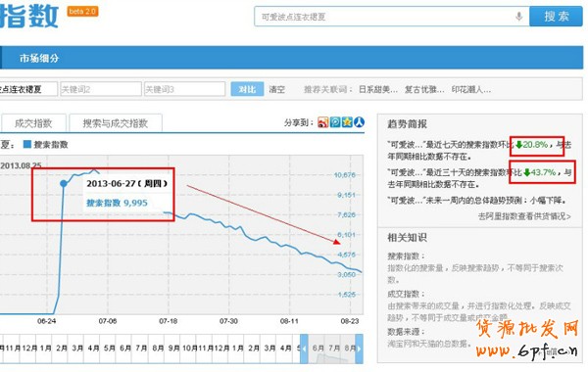Click the 08-11 x-axis date label

(289, 321)
